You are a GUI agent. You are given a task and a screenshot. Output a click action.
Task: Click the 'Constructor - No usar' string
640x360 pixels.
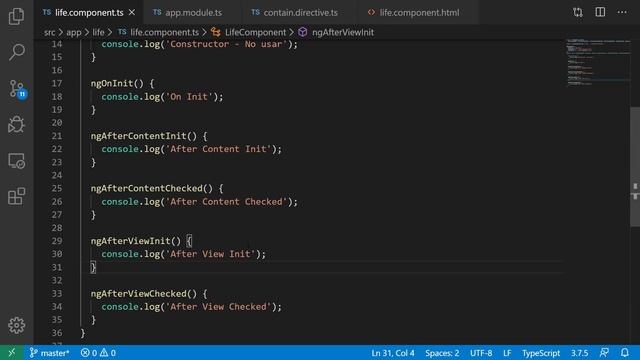227,44
